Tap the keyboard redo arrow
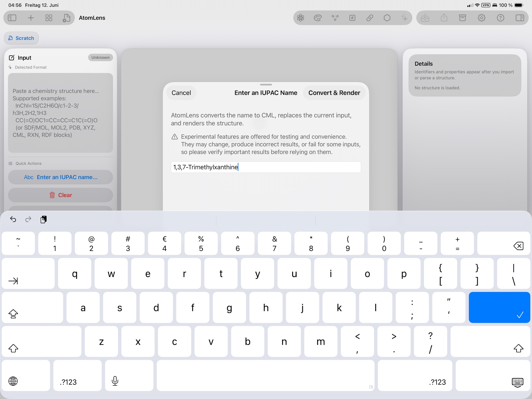Image resolution: width=532 pixels, height=399 pixels. pos(28,219)
